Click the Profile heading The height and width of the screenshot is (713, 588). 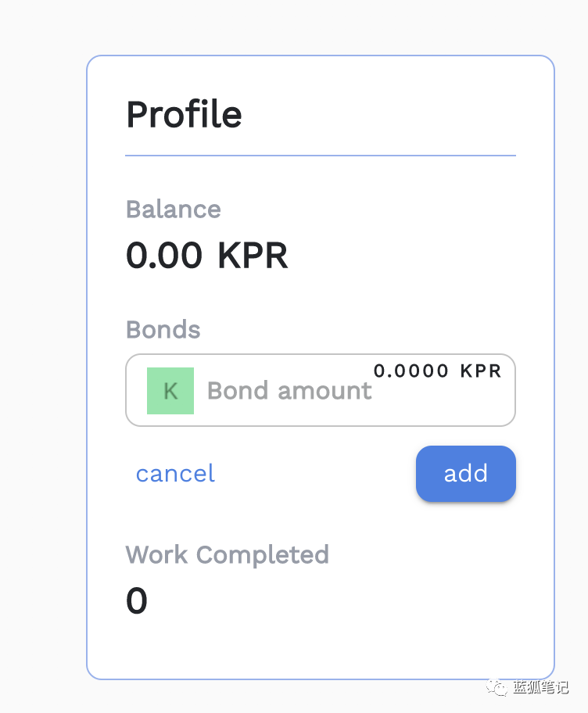184,115
